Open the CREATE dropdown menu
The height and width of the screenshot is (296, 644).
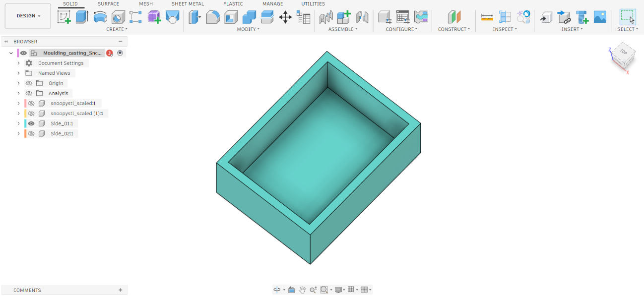(x=117, y=29)
